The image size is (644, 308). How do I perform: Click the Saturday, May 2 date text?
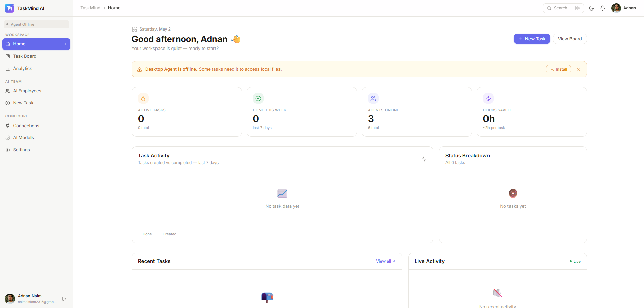click(155, 29)
